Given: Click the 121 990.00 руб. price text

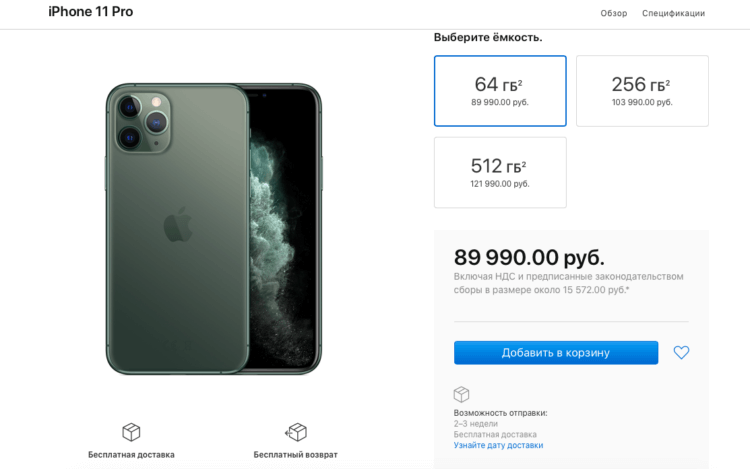Looking at the screenshot, I should [x=500, y=184].
